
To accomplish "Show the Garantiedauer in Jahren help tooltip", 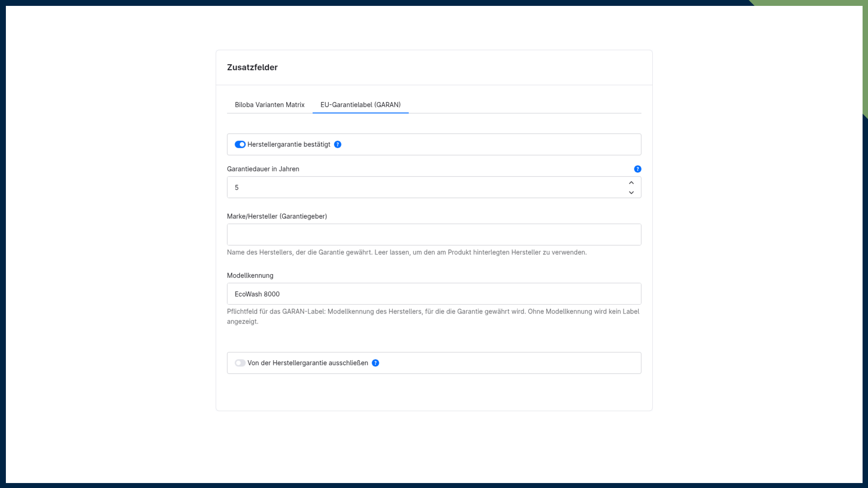I will point(637,169).
